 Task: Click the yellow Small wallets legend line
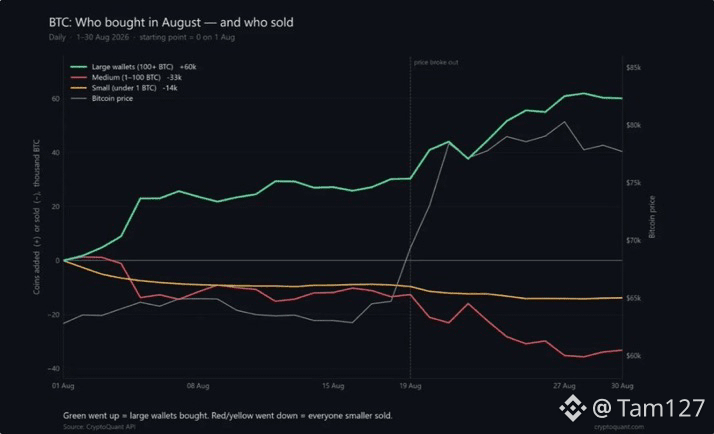(x=79, y=88)
